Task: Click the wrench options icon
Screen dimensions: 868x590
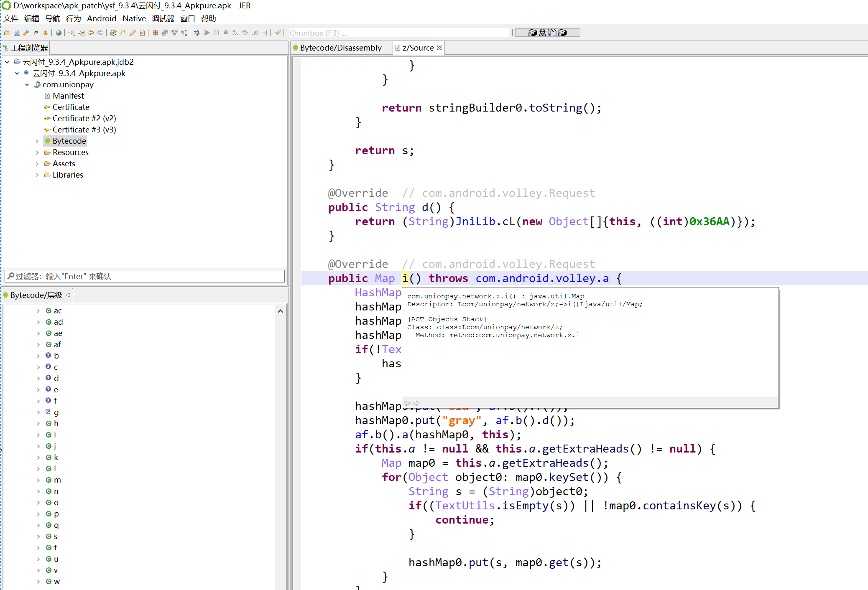Action: tap(26, 33)
